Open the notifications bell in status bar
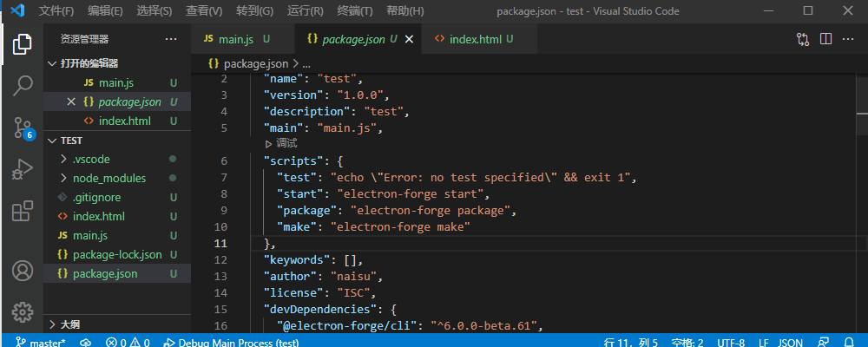 coord(850,343)
